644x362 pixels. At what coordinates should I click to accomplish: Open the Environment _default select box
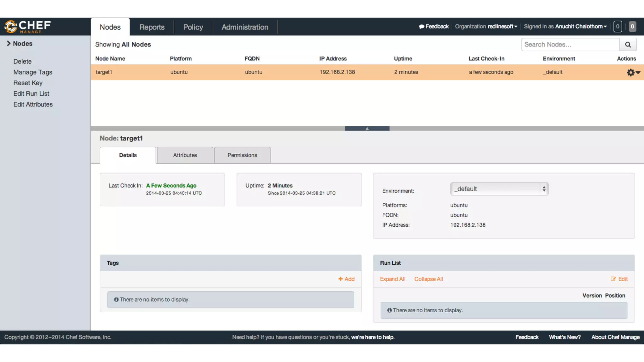click(499, 189)
